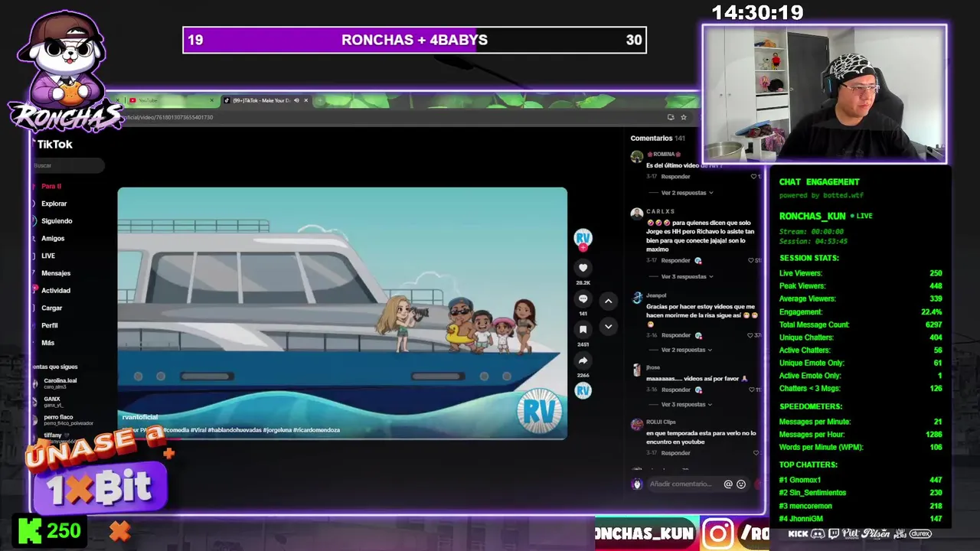Open Perfil in the sidebar
The width and height of the screenshot is (980, 551).
pos(49,325)
